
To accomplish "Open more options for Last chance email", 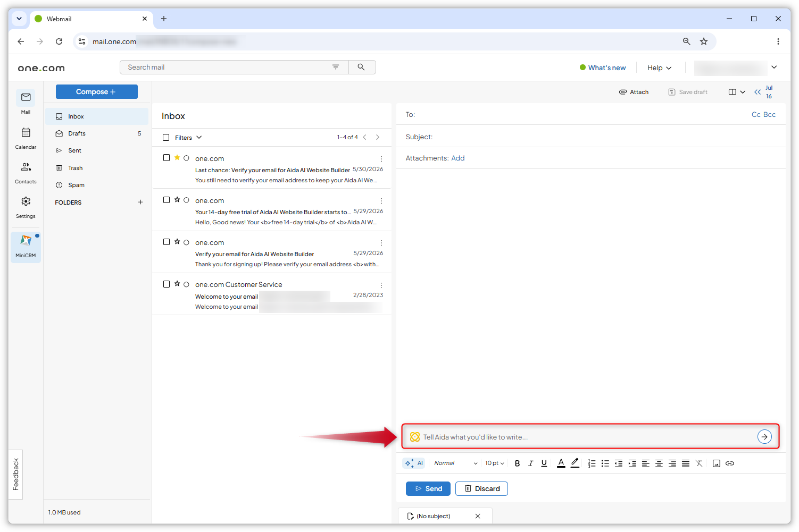I will (381, 159).
